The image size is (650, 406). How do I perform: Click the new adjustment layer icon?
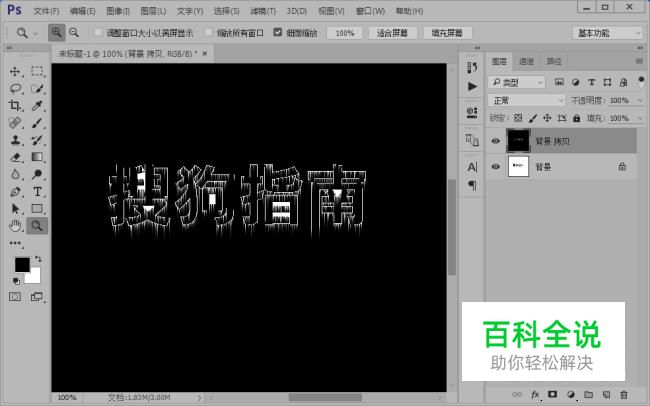tap(571, 394)
